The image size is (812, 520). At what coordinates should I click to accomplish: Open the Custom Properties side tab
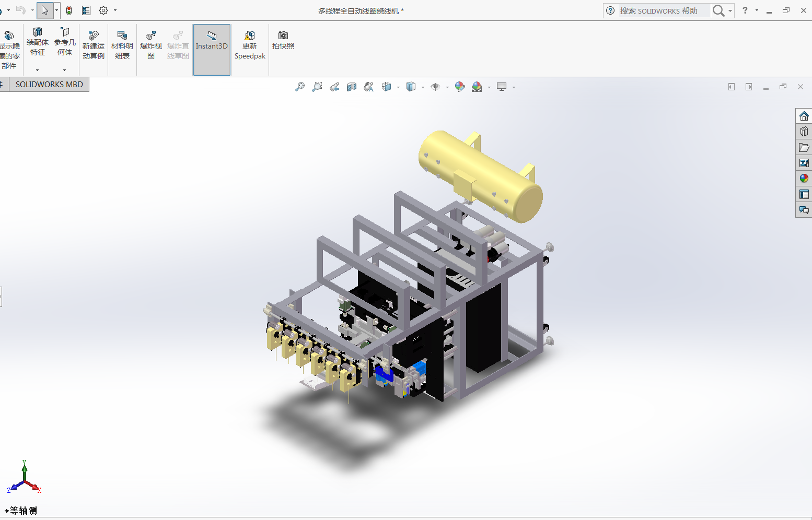coord(804,194)
